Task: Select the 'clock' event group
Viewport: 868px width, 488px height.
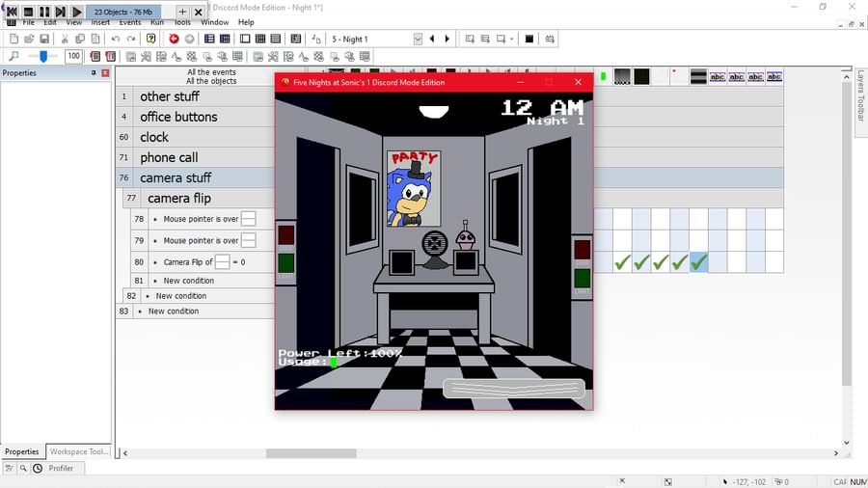Action: (154, 137)
